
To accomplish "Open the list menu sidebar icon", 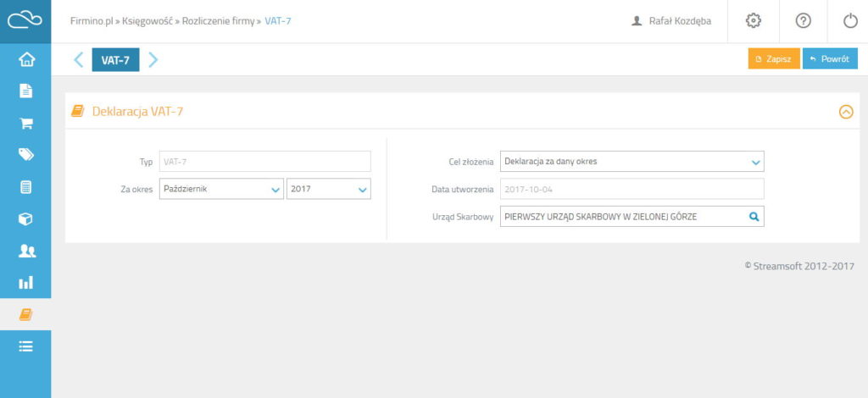I will 26,346.
